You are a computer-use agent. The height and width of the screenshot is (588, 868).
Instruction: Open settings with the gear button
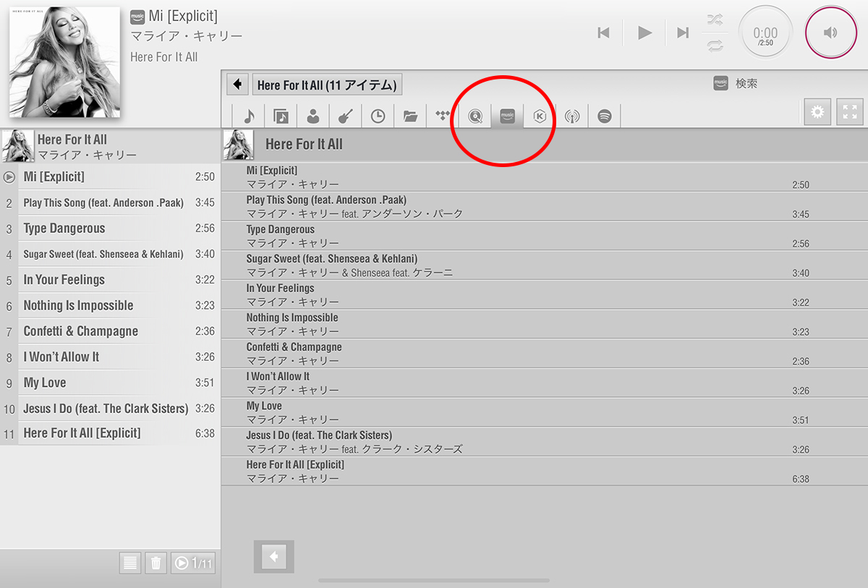point(817,112)
